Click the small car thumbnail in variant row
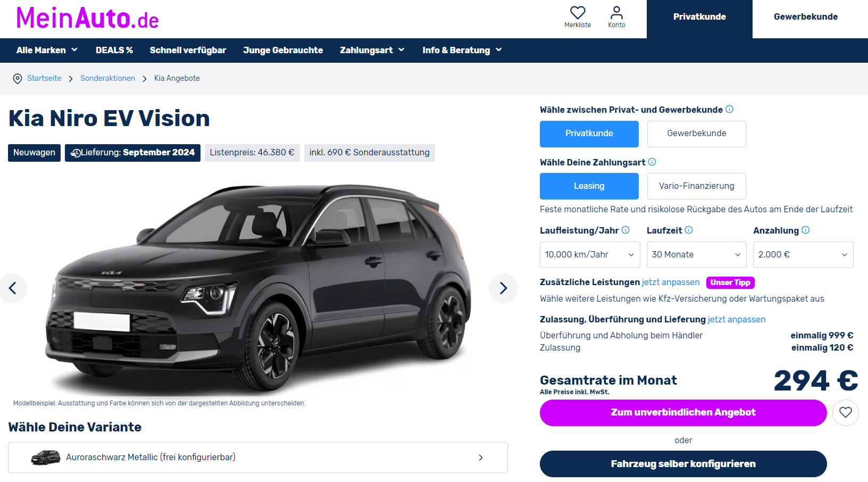This screenshot has width=868, height=482. (x=46, y=458)
